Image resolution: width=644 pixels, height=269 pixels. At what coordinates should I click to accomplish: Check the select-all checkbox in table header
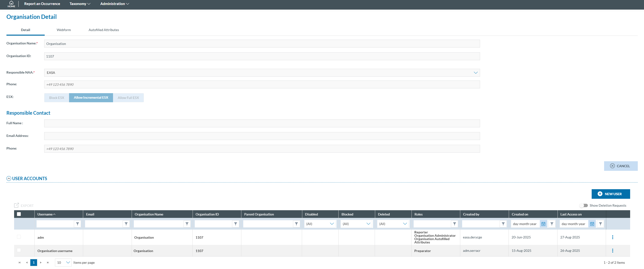pyautogui.click(x=19, y=214)
